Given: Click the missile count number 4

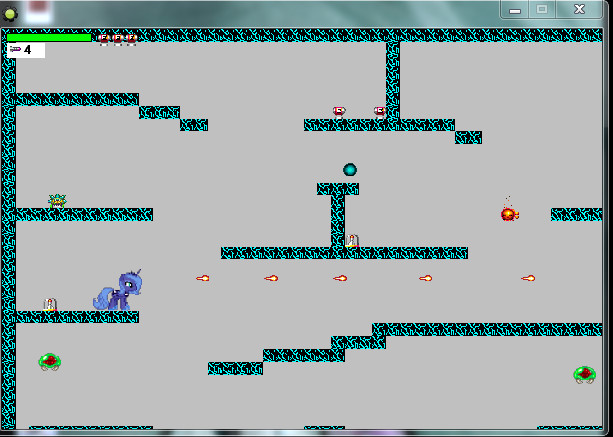Looking at the screenshot, I should click(27, 50).
